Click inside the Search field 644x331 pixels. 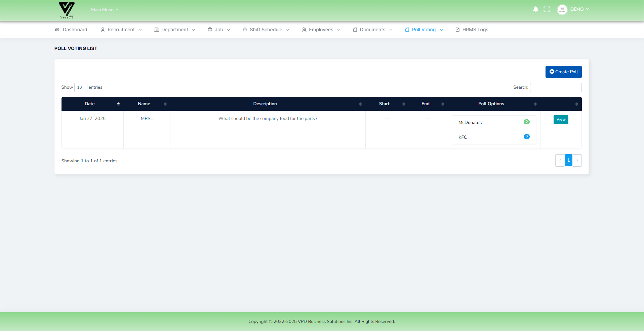pyautogui.click(x=555, y=87)
